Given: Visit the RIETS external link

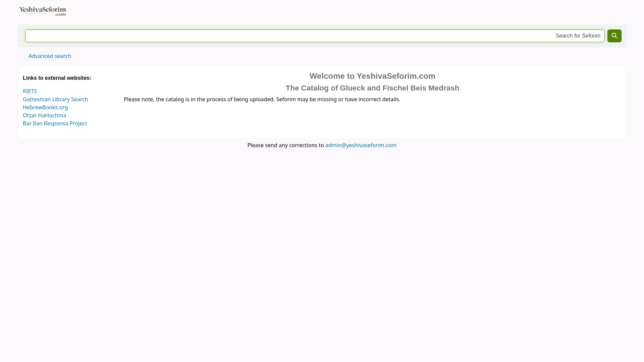Looking at the screenshot, I should pyautogui.click(x=30, y=92).
